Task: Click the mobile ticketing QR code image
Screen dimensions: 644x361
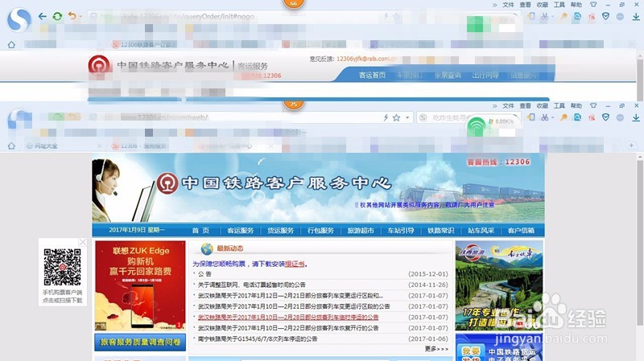Action: (x=63, y=267)
